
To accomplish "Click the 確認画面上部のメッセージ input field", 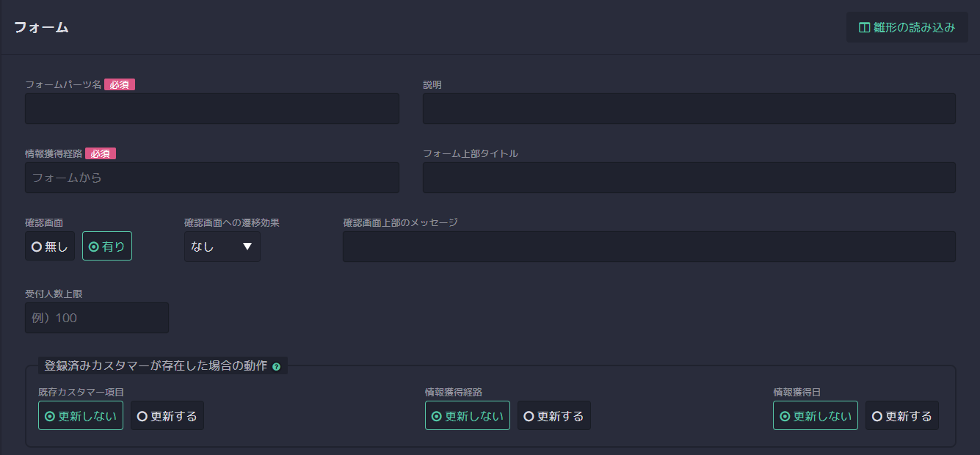I will pos(649,247).
